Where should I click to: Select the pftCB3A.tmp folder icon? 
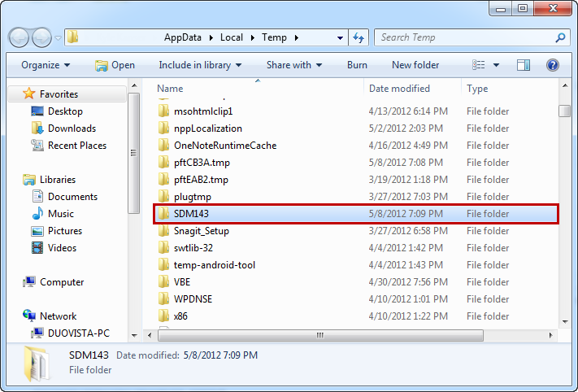(163, 163)
